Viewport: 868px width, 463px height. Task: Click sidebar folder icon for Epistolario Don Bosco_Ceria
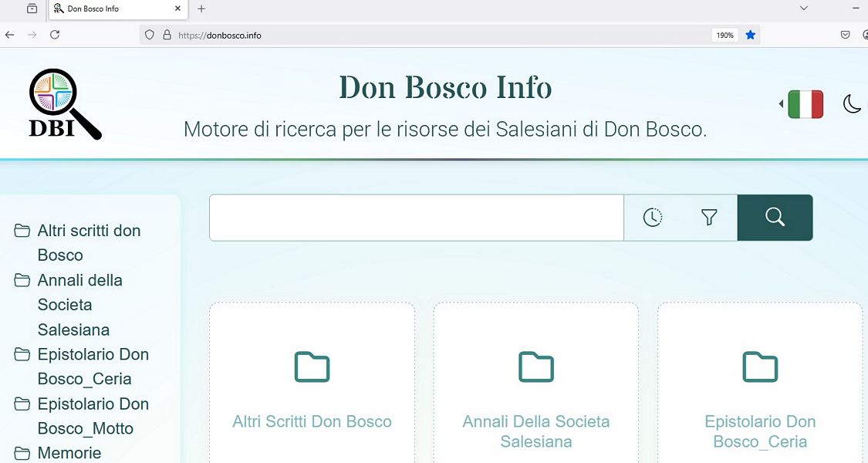[x=22, y=354]
